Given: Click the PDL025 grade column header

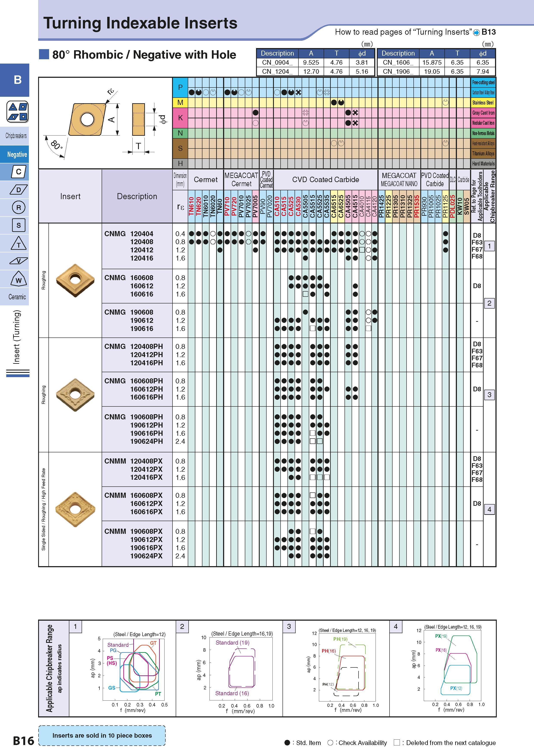Looking at the screenshot, I should 452,206.
